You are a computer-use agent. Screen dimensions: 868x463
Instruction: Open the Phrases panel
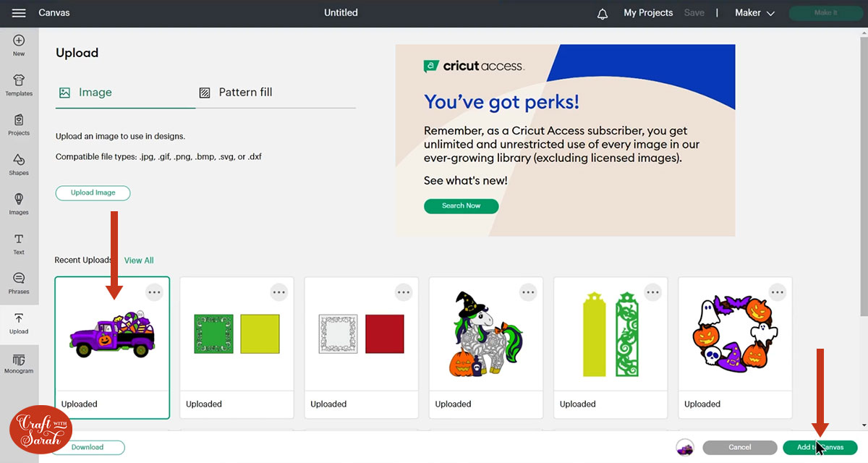coord(19,283)
